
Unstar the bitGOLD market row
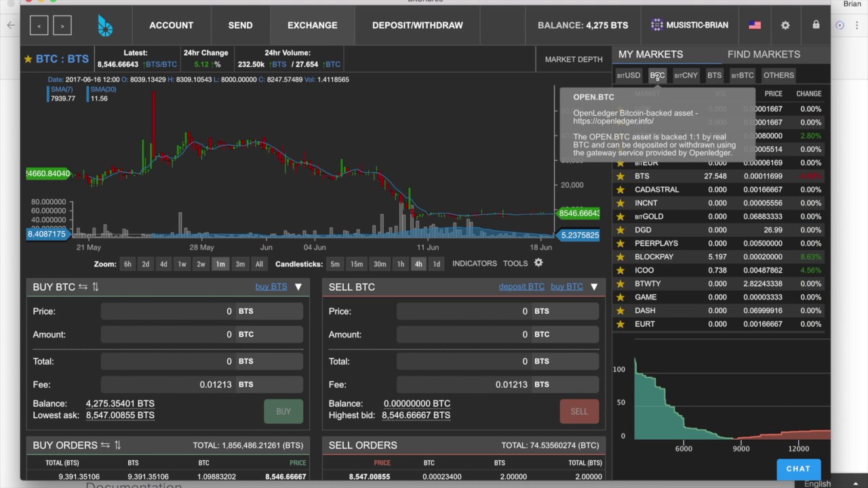[x=620, y=216]
